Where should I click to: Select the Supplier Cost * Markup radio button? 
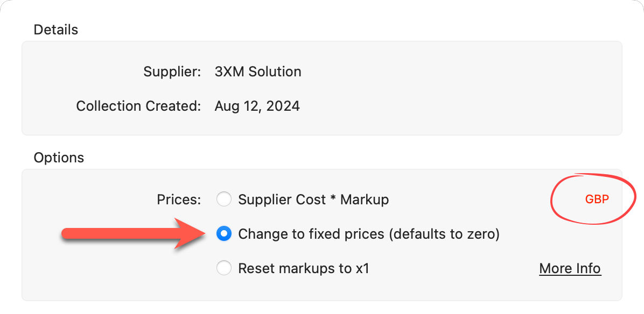pyautogui.click(x=223, y=199)
